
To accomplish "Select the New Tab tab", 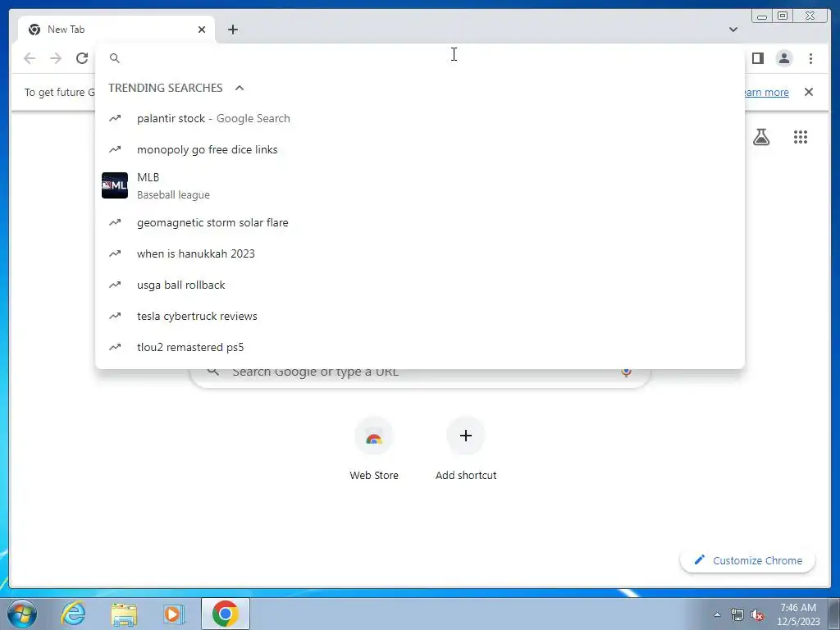I will point(116,30).
